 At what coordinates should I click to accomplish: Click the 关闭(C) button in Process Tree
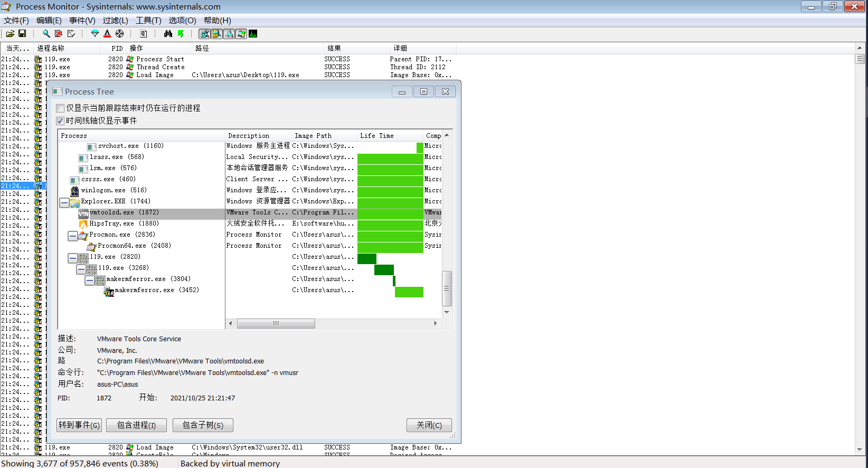tap(429, 425)
